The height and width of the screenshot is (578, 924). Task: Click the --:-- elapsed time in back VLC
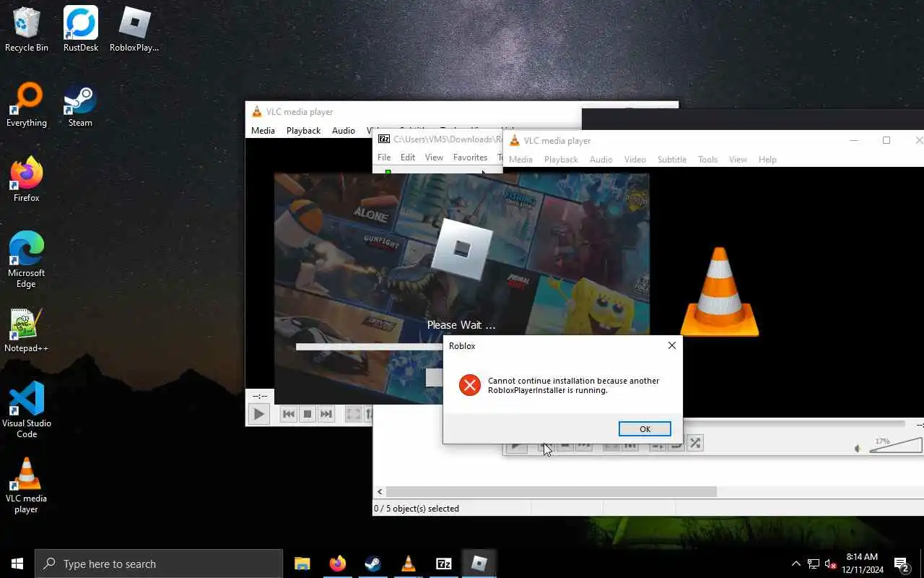coord(260,396)
